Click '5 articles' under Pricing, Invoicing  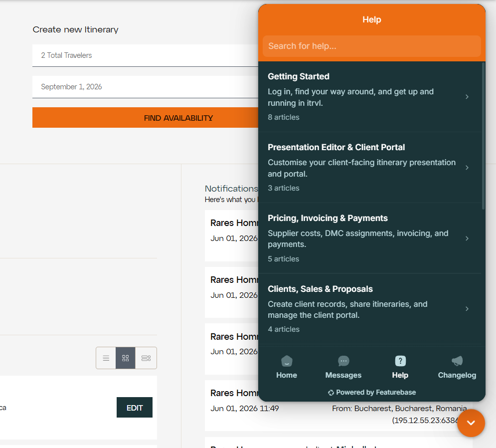[284, 259]
